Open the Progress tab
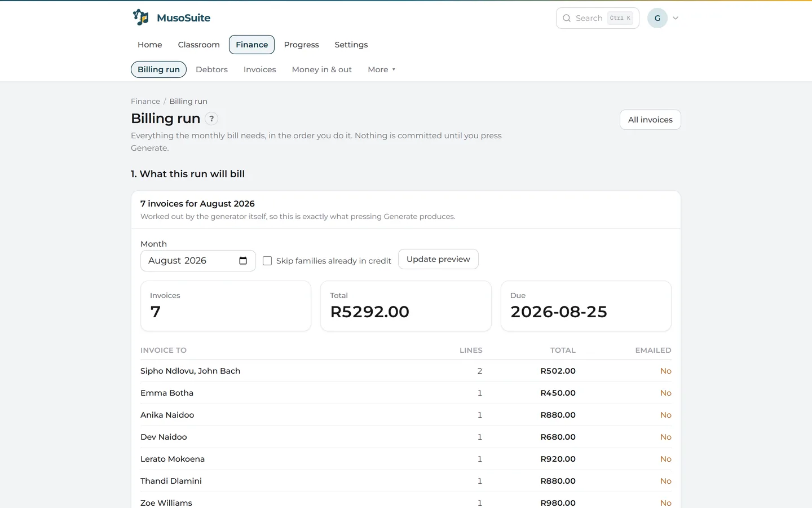Viewport: 812px width, 508px height. tap(302, 45)
